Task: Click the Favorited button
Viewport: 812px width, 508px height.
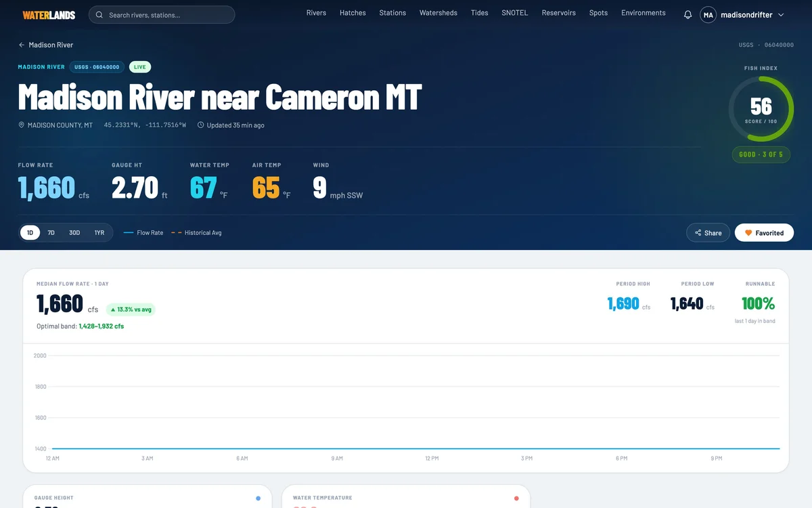Action: point(764,233)
